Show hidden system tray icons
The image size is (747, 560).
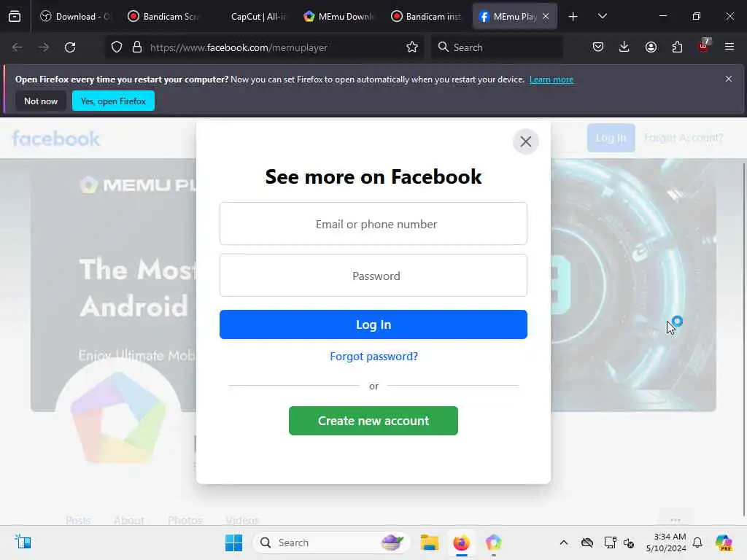click(x=564, y=542)
